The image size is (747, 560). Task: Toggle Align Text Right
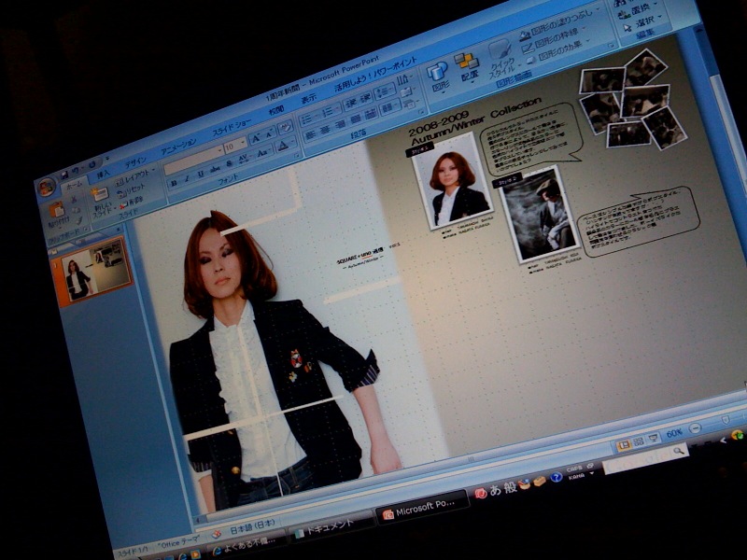[340, 125]
